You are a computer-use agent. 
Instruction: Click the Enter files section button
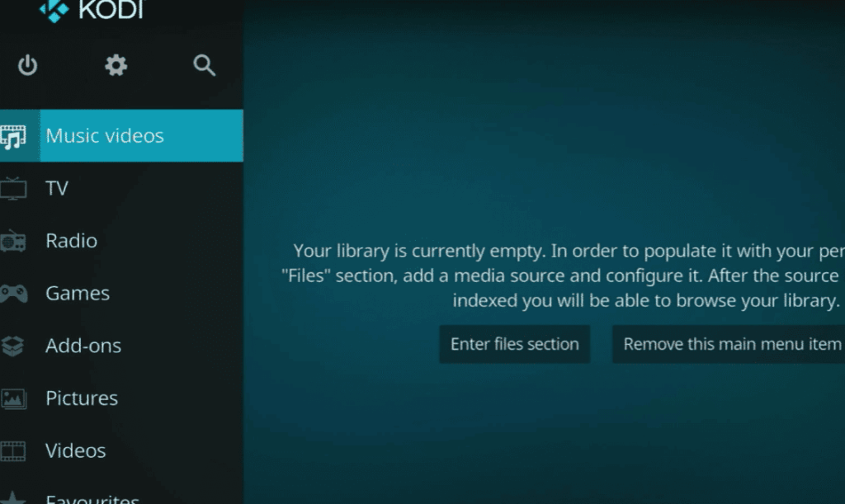(515, 344)
